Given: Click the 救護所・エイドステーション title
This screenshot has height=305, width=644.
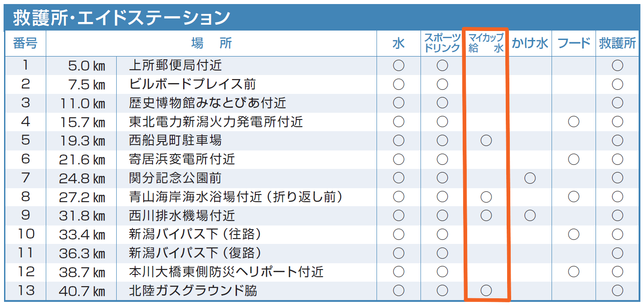Looking at the screenshot, I should [121, 18].
